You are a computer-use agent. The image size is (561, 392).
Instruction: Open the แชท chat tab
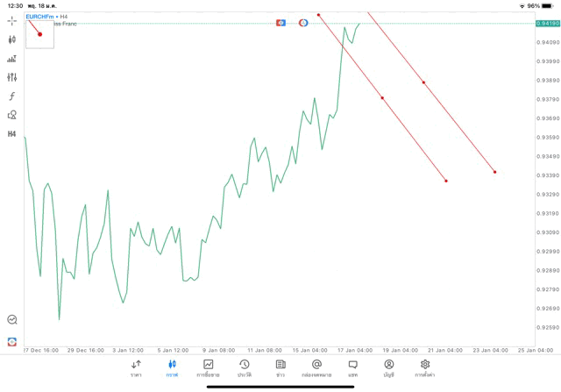[x=352, y=368]
